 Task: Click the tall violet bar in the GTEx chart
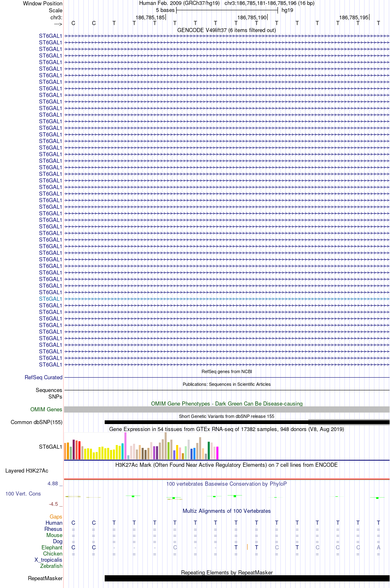coord(126,446)
